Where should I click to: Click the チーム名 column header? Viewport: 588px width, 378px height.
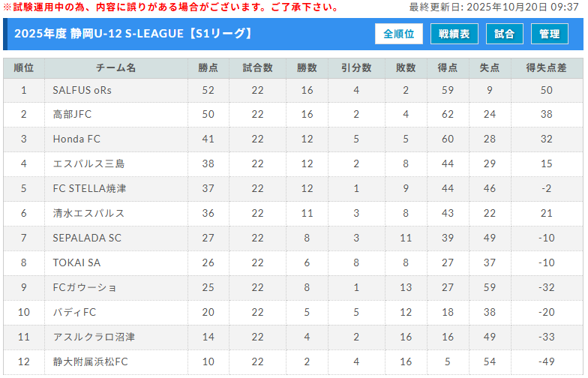point(116,68)
